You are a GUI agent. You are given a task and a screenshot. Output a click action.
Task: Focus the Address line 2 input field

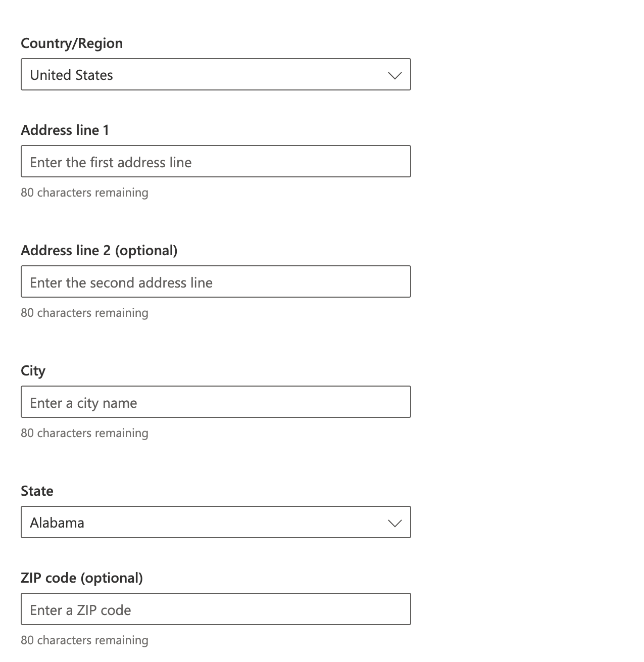tap(216, 282)
